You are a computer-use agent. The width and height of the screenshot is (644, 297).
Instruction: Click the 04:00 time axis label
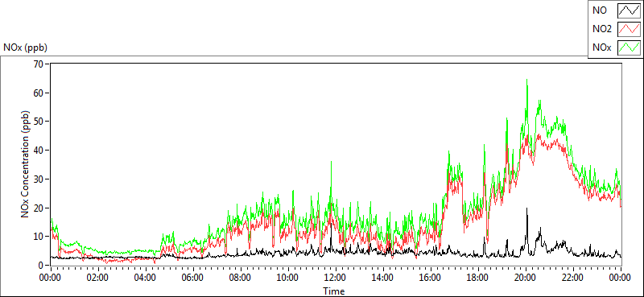coord(146,278)
